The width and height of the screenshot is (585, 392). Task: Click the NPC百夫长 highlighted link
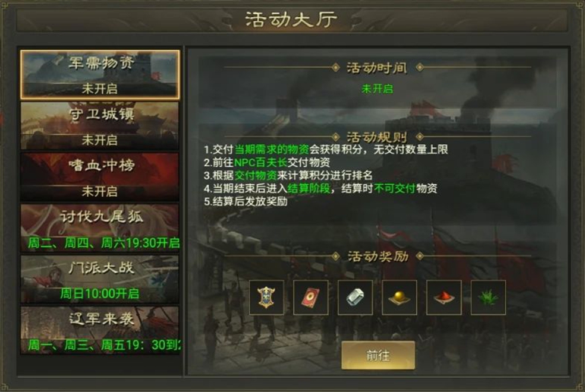[x=260, y=163]
